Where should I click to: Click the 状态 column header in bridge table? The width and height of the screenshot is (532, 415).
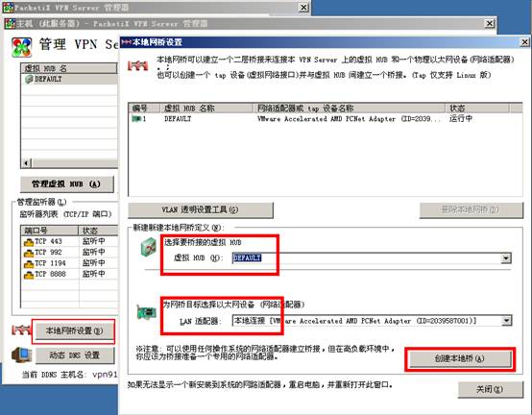(x=477, y=109)
